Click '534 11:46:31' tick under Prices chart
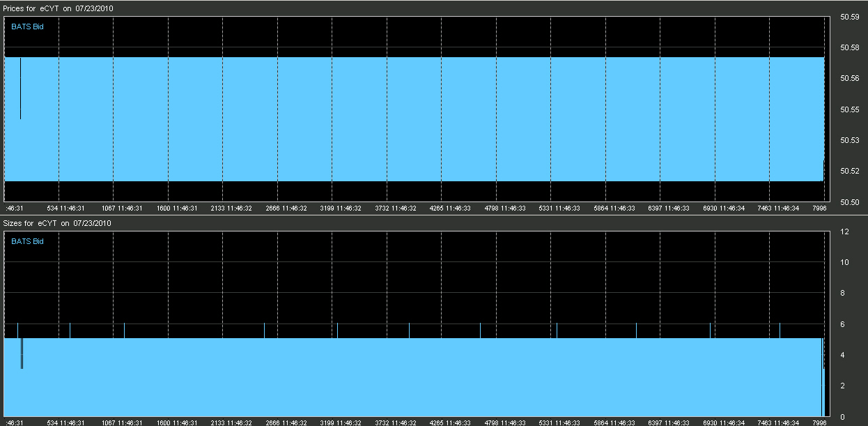This screenshot has height=426, width=868. coord(65,208)
